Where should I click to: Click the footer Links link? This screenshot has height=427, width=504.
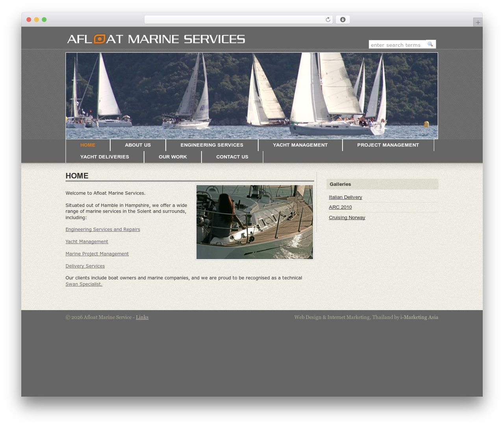pyautogui.click(x=142, y=317)
